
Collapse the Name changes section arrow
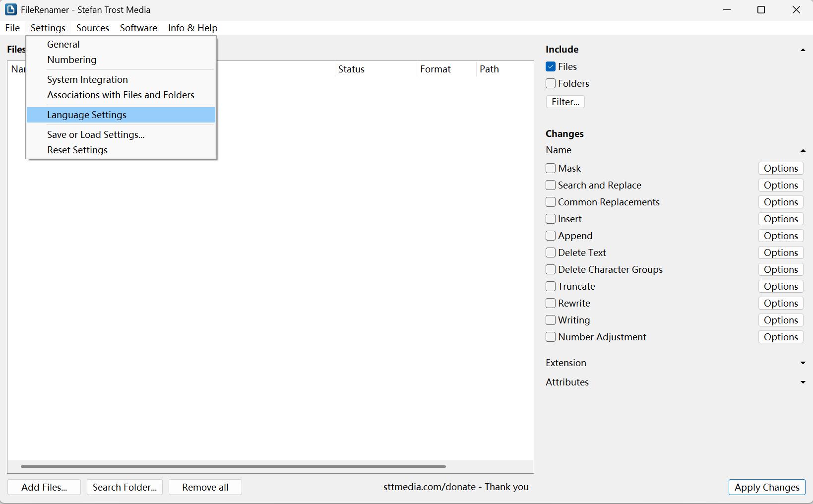click(803, 150)
